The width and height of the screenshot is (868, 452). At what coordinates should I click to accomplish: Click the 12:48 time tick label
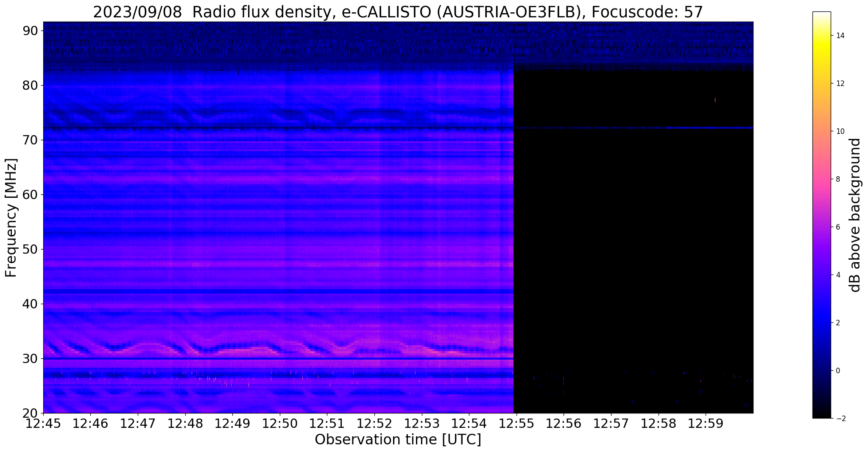point(185,424)
